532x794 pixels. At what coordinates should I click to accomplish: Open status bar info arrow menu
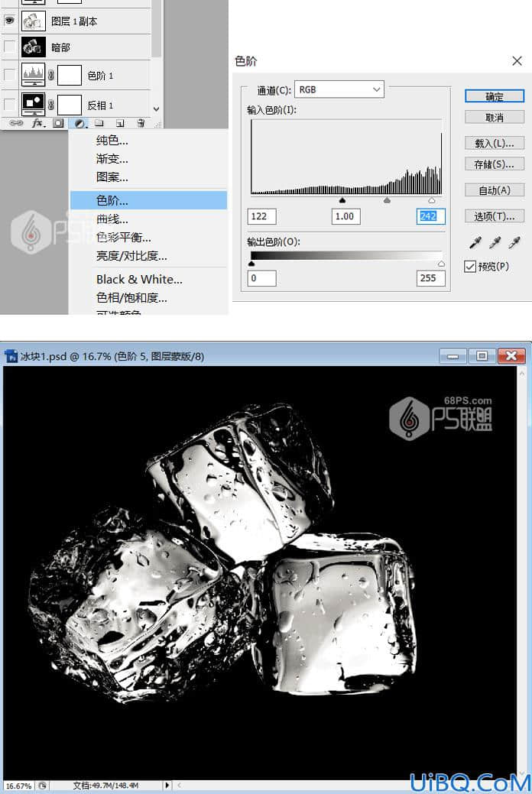tap(167, 786)
